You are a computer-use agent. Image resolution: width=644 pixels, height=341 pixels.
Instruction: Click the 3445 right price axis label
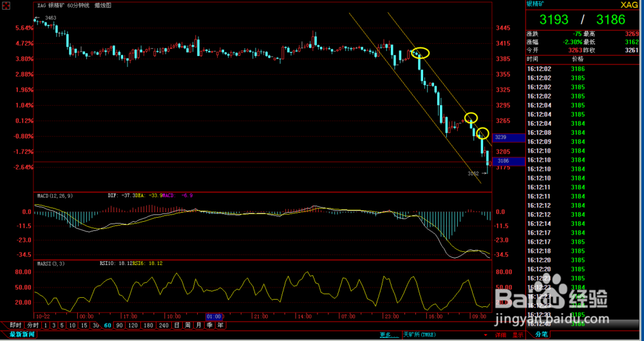coord(503,28)
